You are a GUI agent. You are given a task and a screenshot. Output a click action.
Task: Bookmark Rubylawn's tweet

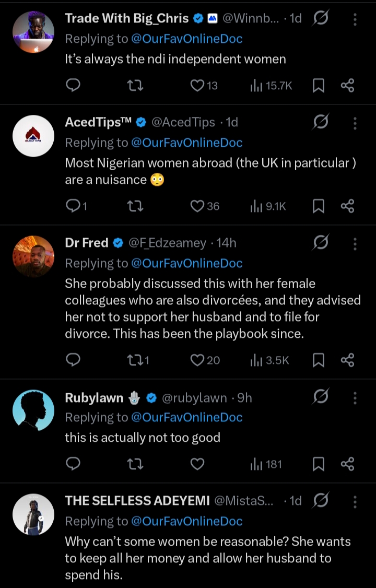click(318, 464)
